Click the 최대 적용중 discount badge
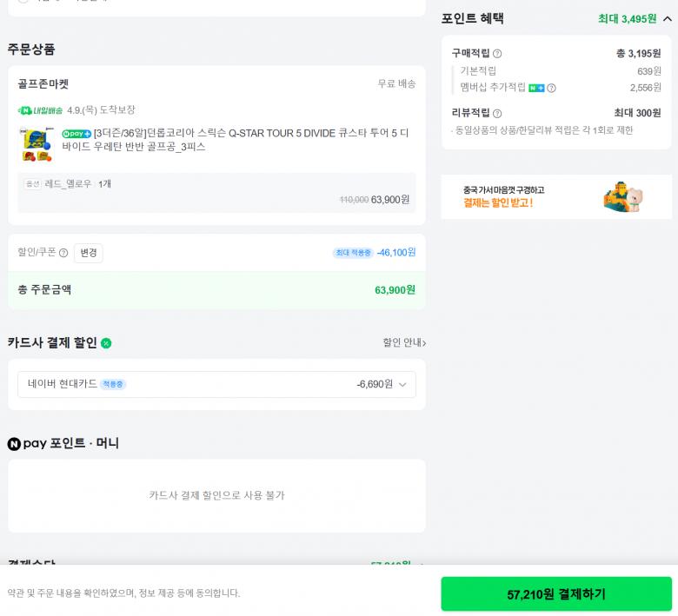 (x=353, y=253)
